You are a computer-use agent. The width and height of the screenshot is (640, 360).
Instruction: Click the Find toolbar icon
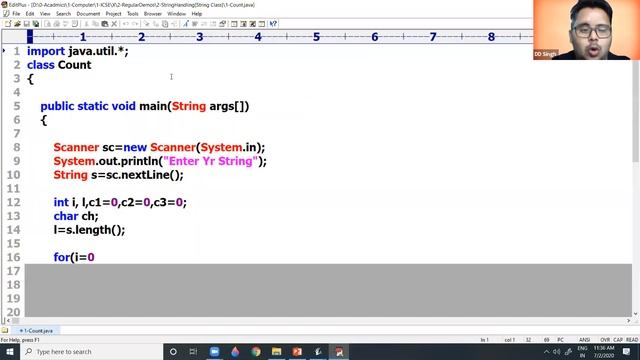(x=146, y=24)
